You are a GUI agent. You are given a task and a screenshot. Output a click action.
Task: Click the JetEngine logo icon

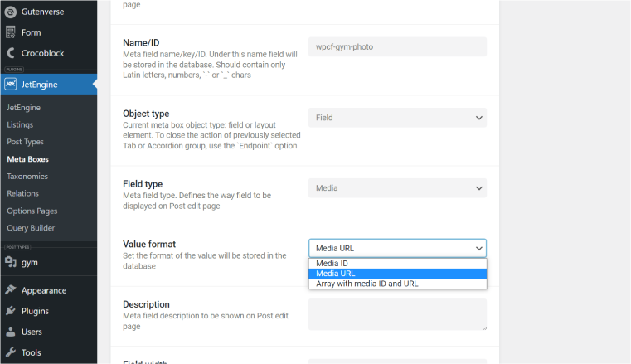[11, 84]
